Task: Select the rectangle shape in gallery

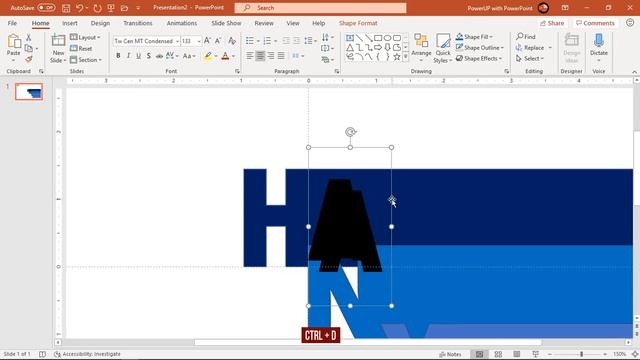Action: 378,38
